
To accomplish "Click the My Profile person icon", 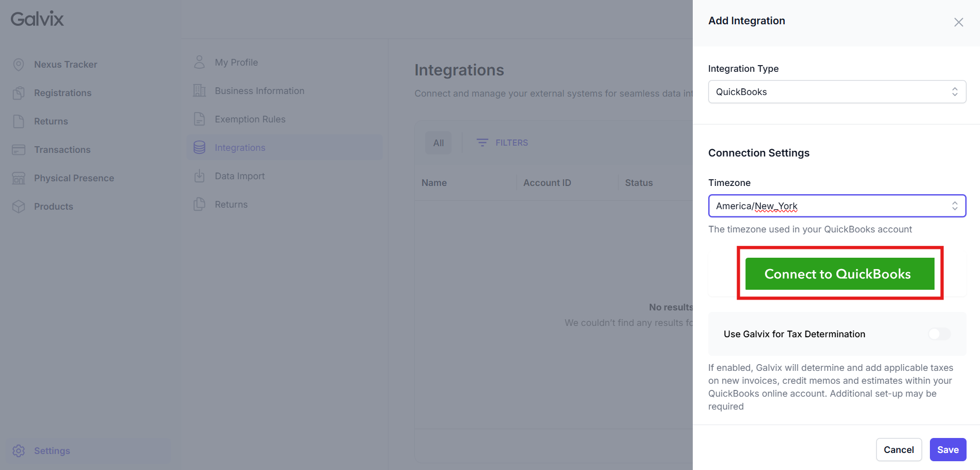I will click(x=199, y=62).
